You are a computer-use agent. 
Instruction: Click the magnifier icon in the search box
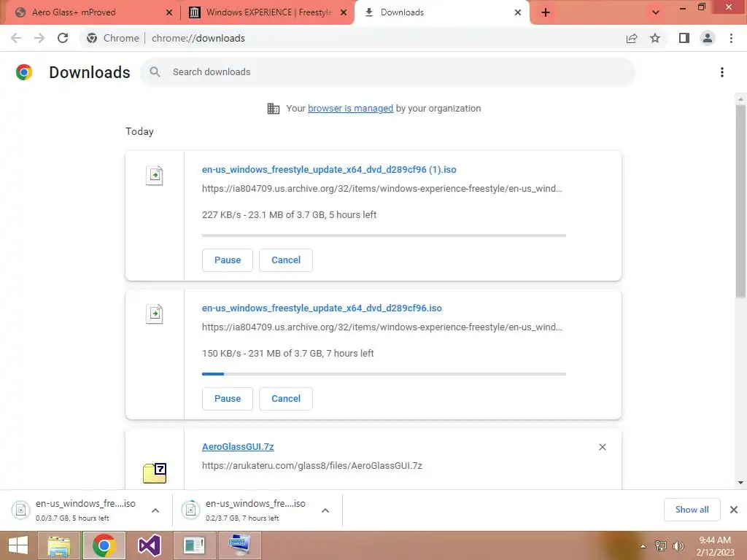tap(155, 72)
